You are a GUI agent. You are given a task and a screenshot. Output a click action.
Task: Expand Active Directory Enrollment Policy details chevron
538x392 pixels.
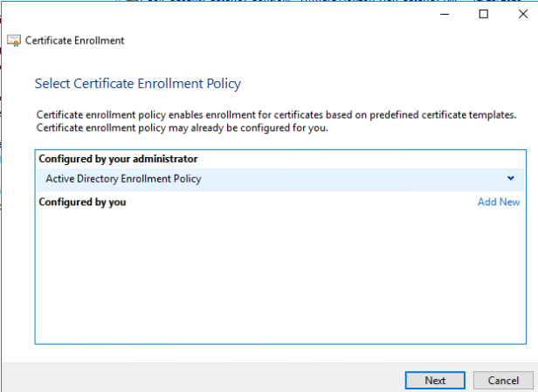pos(511,178)
